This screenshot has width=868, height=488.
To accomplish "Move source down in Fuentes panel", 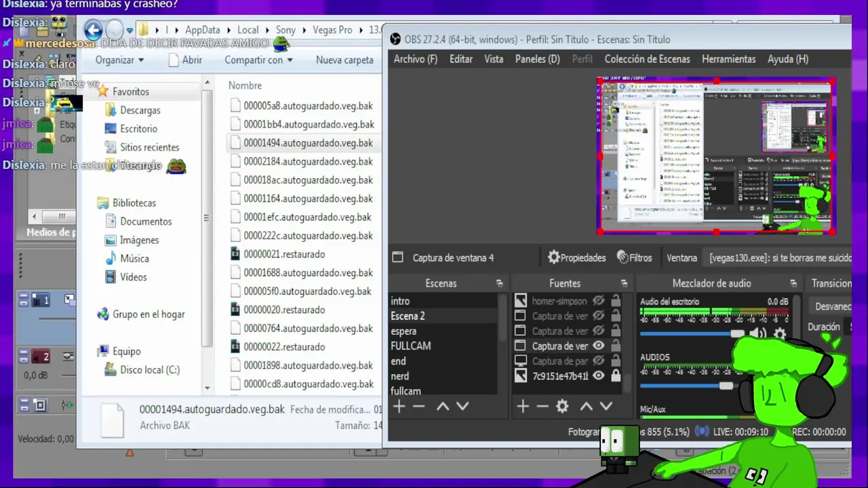I will (x=606, y=407).
